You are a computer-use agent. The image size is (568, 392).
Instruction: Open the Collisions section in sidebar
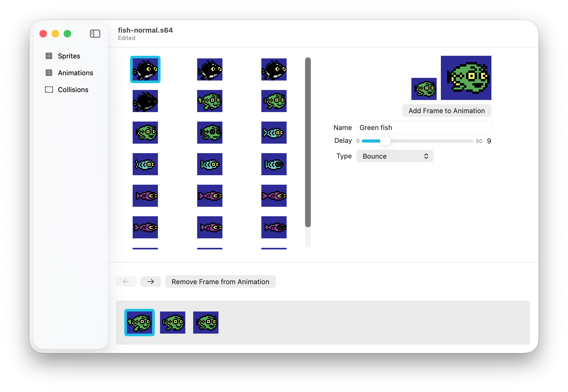[x=73, y=90]
